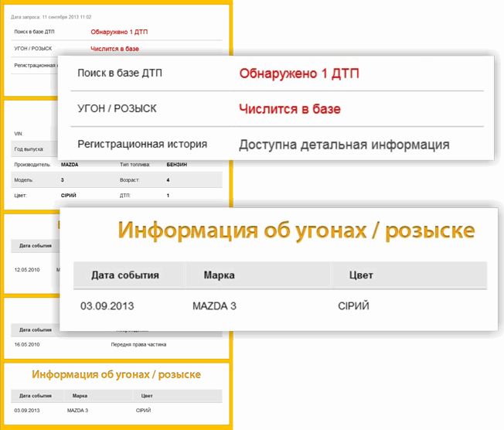Click the 'ДТП:' label in vehicle details
This screenshot has width=504, height=430.
(x=125, y=195)
